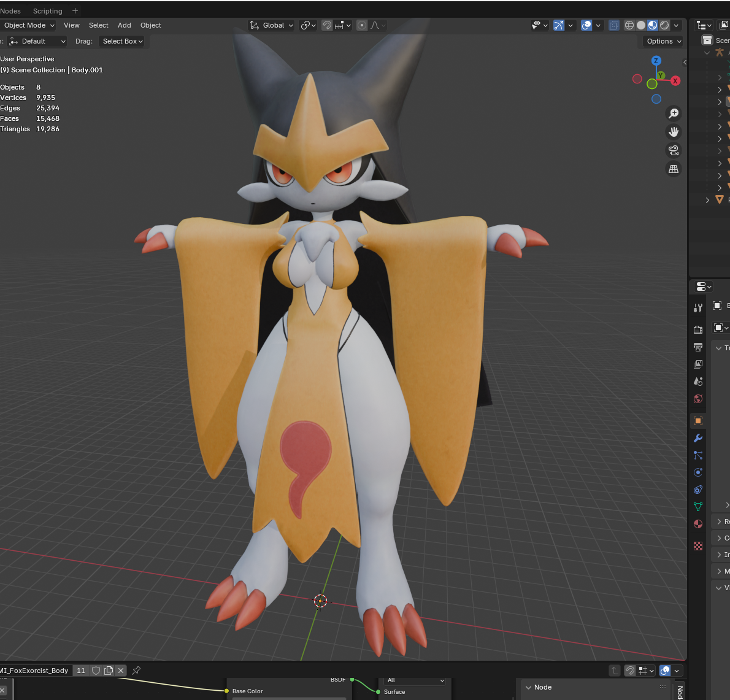The image size is (730, 700).
Task: Open the Texture properties checker tab
Action: (698, 546)
